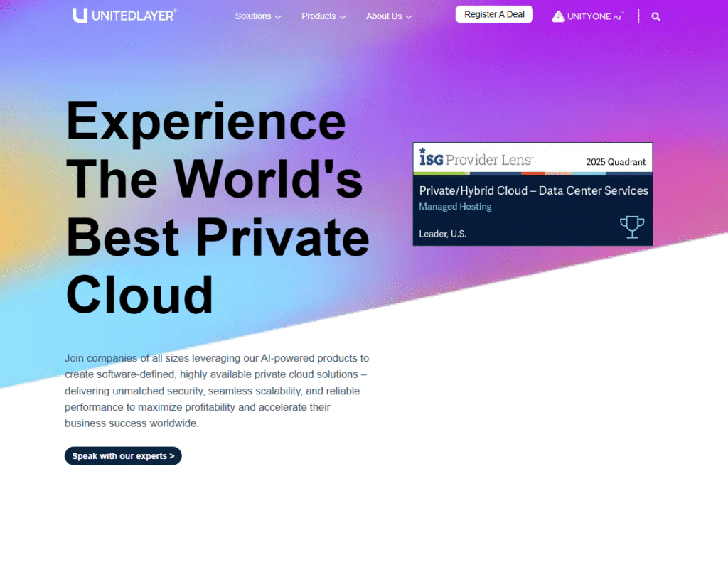Expand the Solutions dropdown chevron
The image size is (728, 562).
point(278,17)
